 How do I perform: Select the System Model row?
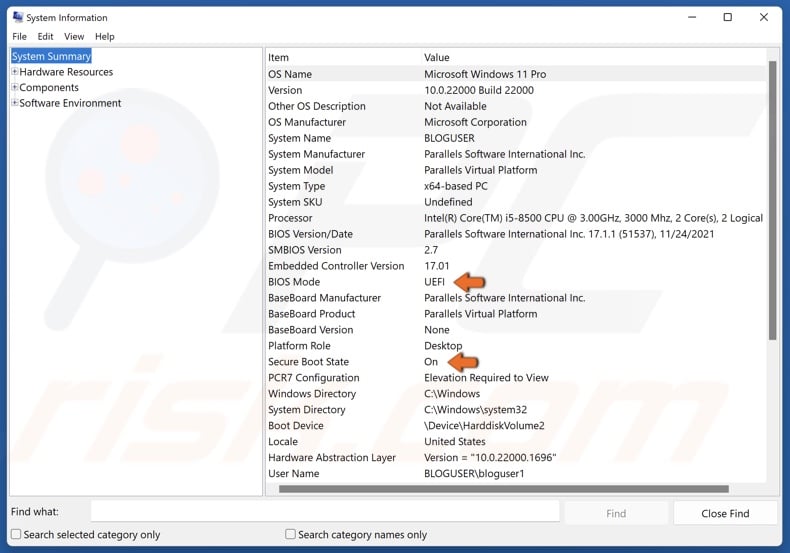[516, 170]
